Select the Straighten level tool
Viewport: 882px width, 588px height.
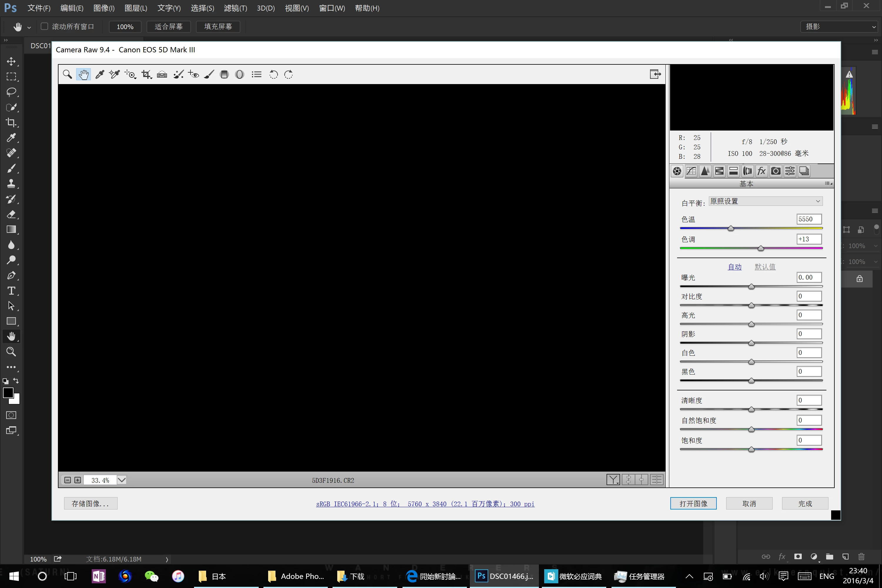pos(162,74)
